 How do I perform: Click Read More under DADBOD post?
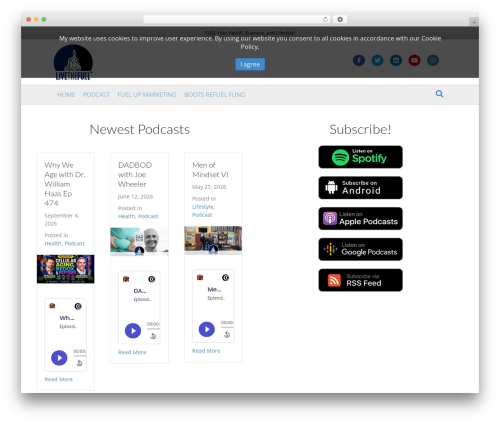pyautogui.click(x=132, y=352)
